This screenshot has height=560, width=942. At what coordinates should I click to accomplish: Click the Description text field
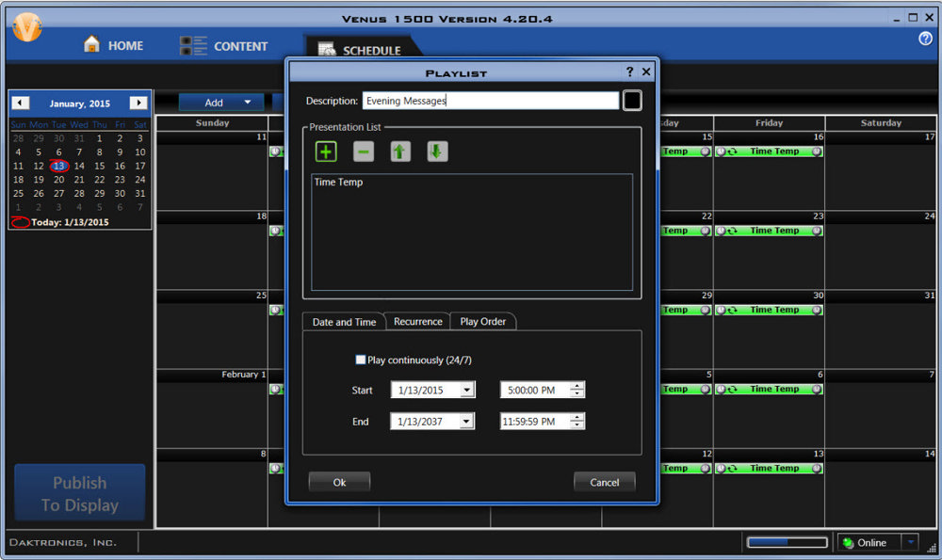pyautogui.click(x=490, y=101)
